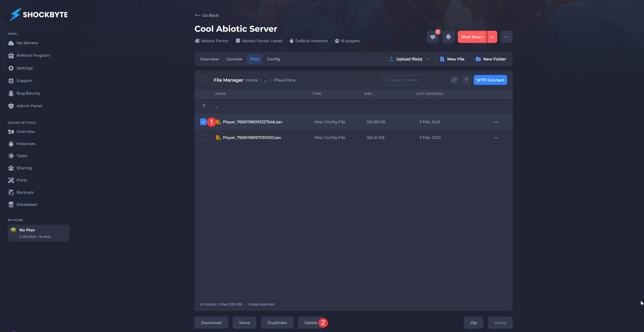The height and width of the screenshot is (332, 644).
Task: Click the Move button
Action: click(x=245, y=323)
